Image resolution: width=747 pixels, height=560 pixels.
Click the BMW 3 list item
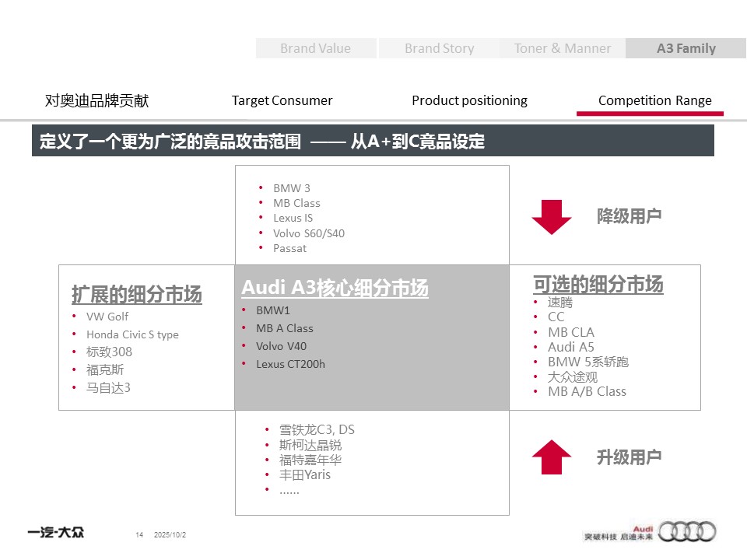tap(292, 188)
